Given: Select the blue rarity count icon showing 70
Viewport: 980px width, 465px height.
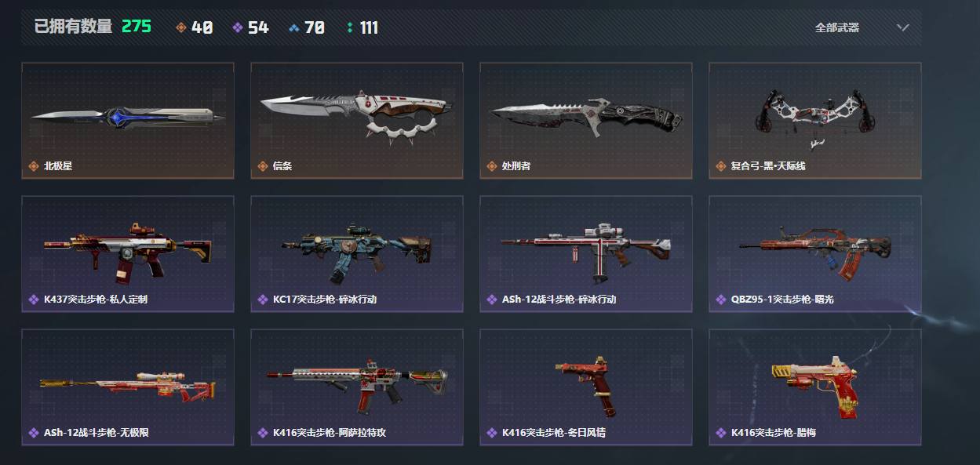Looking at the screenshot, I should click(x=294, y=27).
